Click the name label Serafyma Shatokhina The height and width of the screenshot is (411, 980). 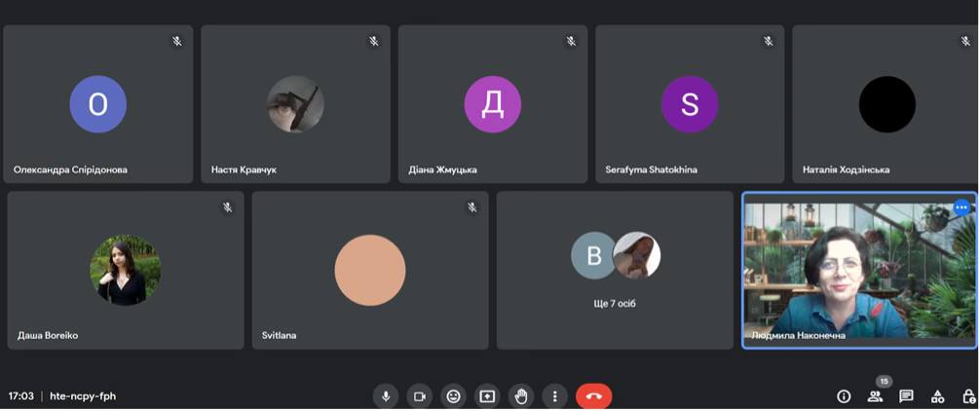(652, 169)
